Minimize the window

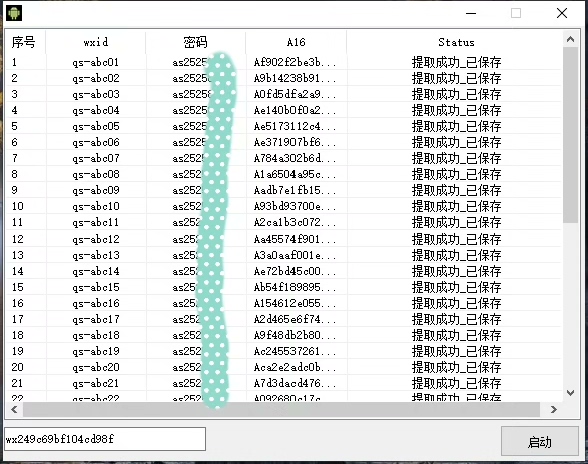click(471, 13)
